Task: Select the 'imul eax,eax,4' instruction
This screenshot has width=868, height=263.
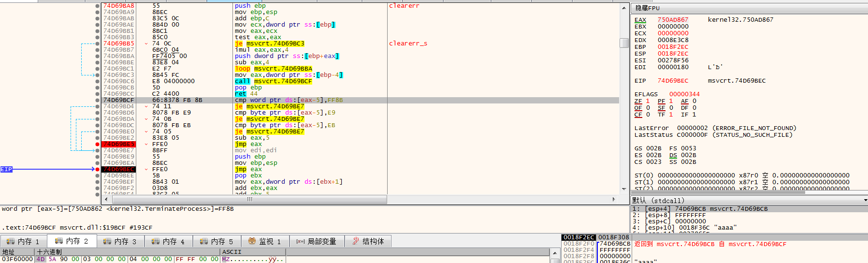Action: pos(261,50)
